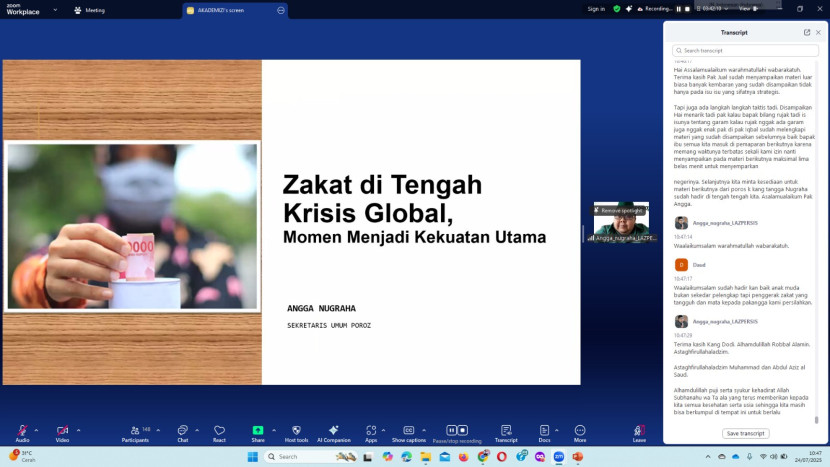Viewport: 830px width, 467px height.
Task: Open the View layout dropdown
Action: (749, 8)
